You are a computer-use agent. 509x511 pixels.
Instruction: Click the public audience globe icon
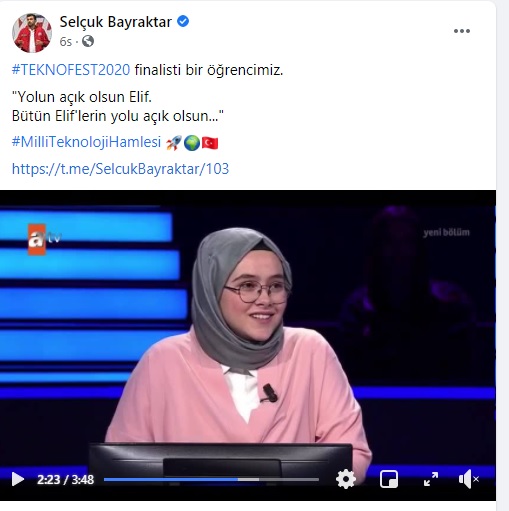coord(88,41)
